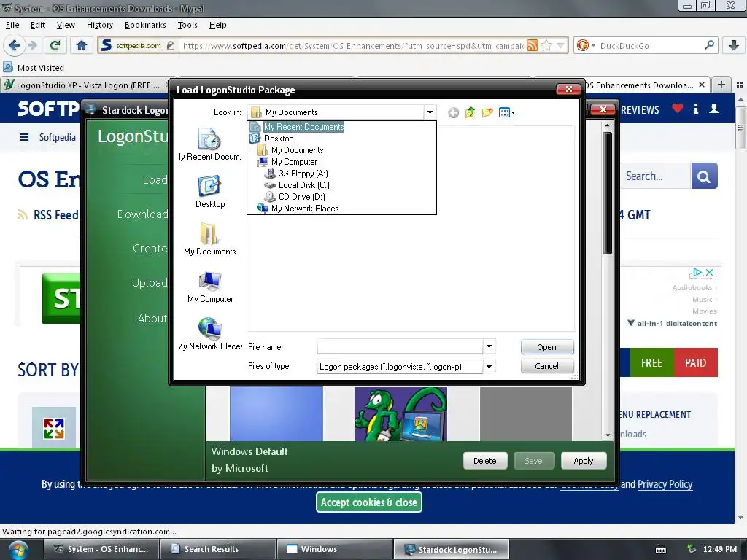The image size is (747, 560).
Task: Choose My Computer in the Look in list
Action: (293, 162)
